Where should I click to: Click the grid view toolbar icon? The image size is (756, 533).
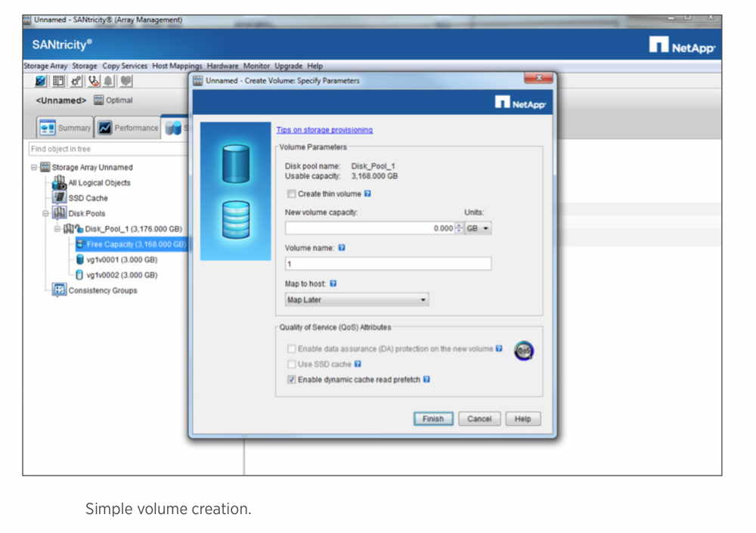[58, 81]
